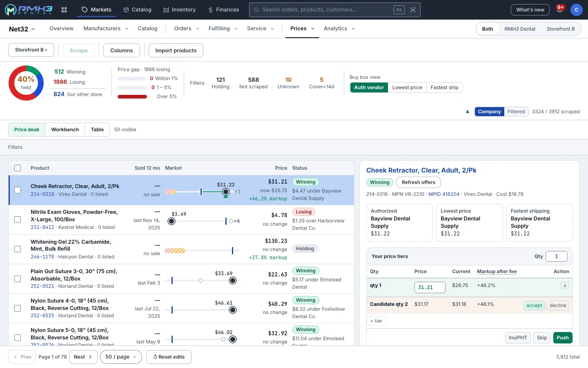This screenshot has width=588, height=368.
Task: Click the RMH3 Dental logo
Action: 29,10
